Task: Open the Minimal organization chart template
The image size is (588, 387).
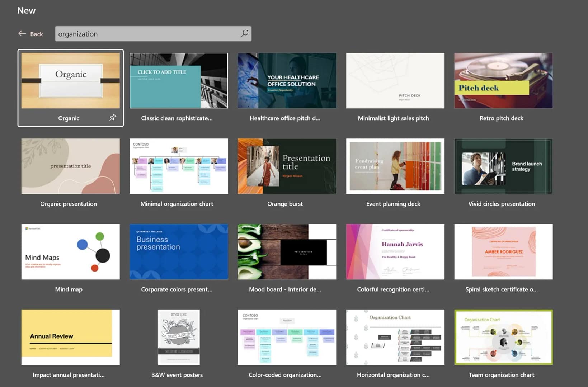Action: point(179,166)
